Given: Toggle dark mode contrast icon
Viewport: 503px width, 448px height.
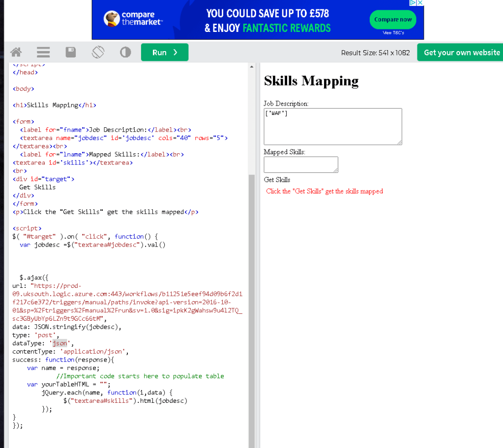Looking at the screenshot, I should pyautogui.click(x=125, y=52).
